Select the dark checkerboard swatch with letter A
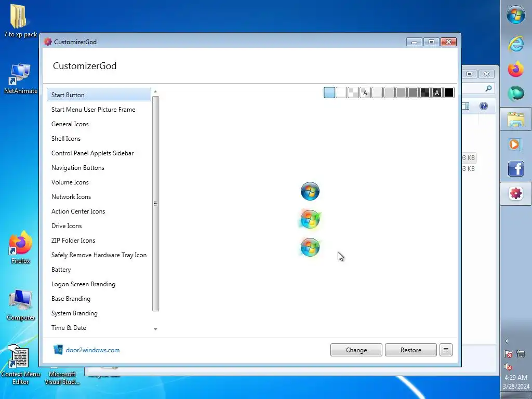This screenshot has height=399, width=532. point(436,92)
